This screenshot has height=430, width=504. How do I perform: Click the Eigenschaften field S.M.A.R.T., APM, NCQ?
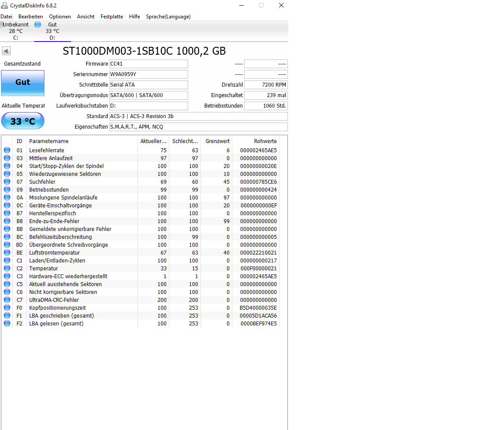(198, 127)
